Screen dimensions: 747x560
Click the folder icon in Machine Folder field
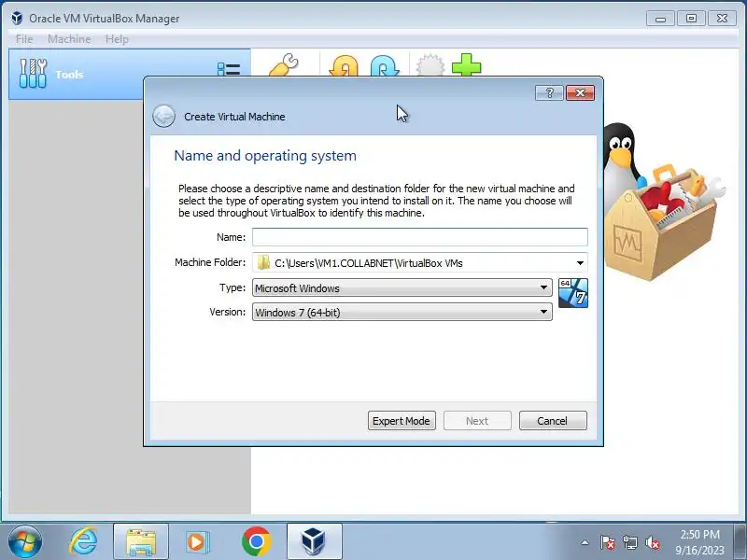(x=263, y=263)
